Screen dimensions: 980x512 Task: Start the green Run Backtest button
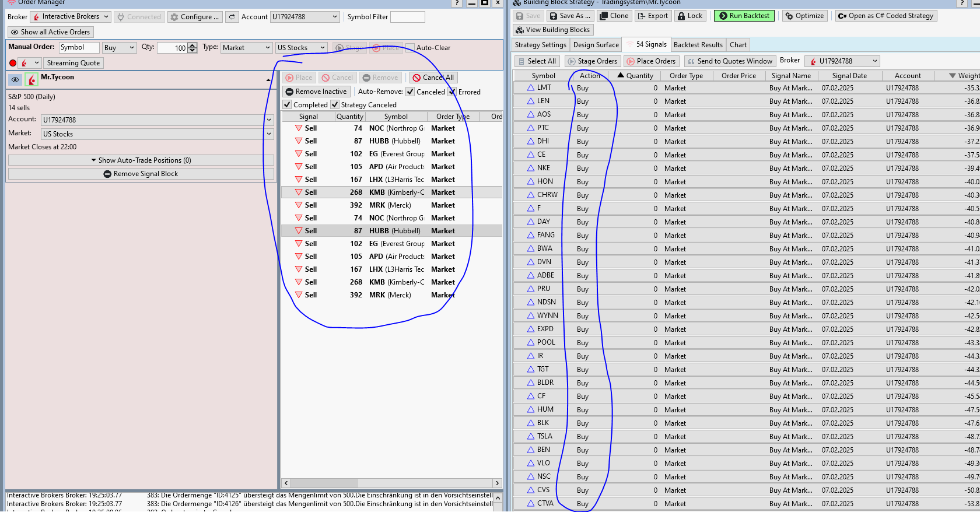(x=744, y=16)
